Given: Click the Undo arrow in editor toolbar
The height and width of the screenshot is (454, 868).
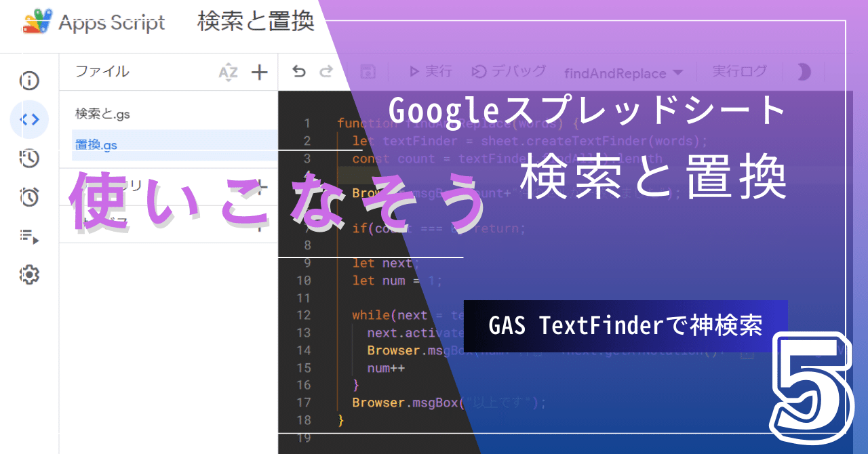Looking at the screenshot, I should click(x=298, y=71).
